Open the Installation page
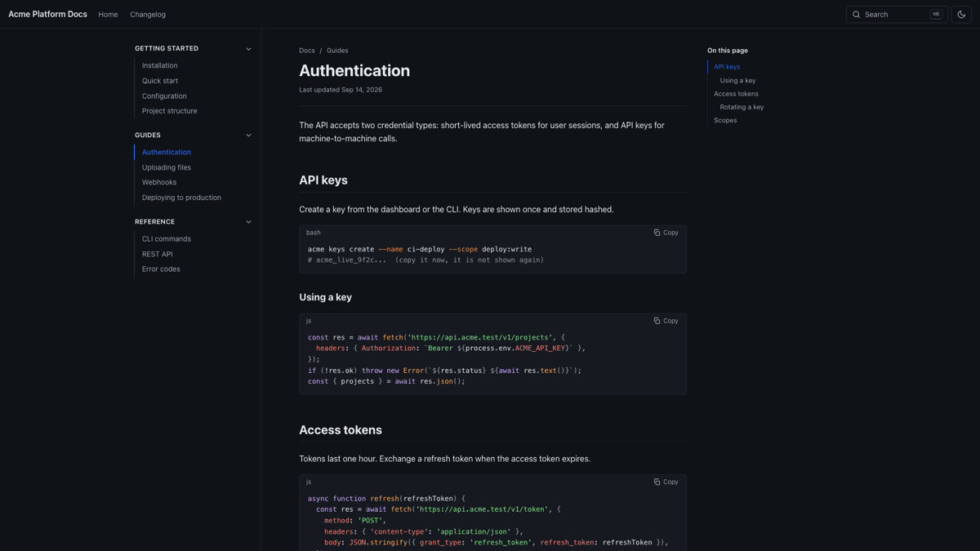This screenshot has height=551, width=980. 159,65
